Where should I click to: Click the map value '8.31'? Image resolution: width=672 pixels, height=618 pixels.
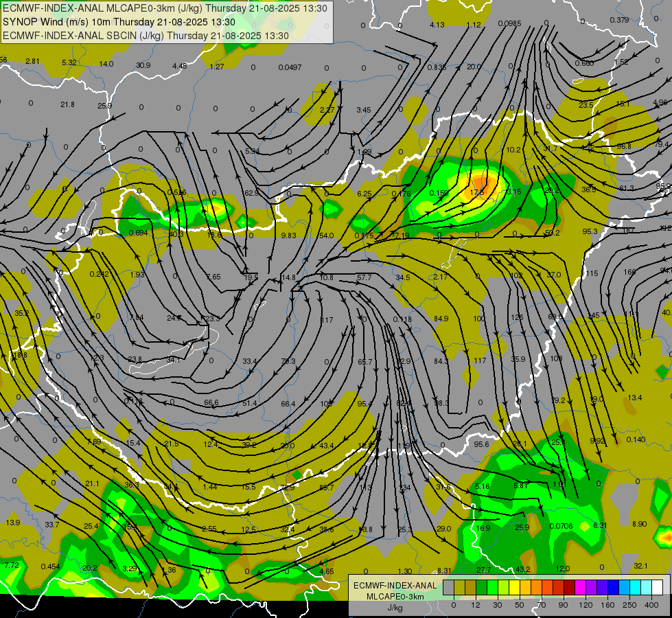tap(444, 571)
